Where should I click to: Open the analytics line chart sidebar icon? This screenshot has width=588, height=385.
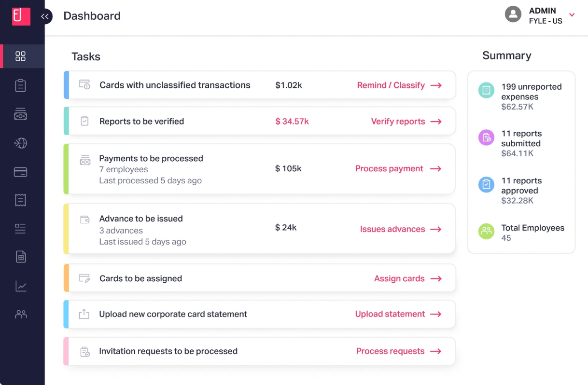tap(21, 286)
